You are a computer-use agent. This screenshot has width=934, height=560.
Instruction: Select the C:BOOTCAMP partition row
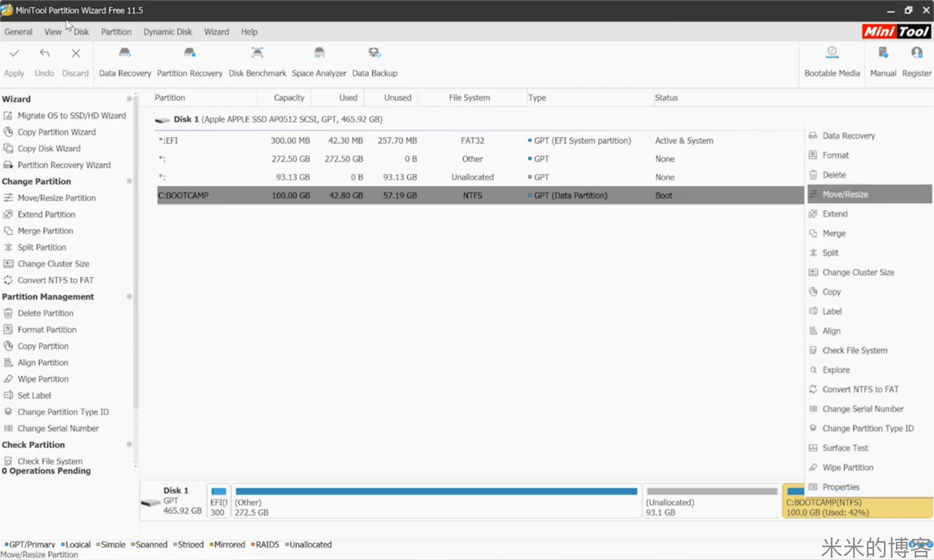(405, 195)
